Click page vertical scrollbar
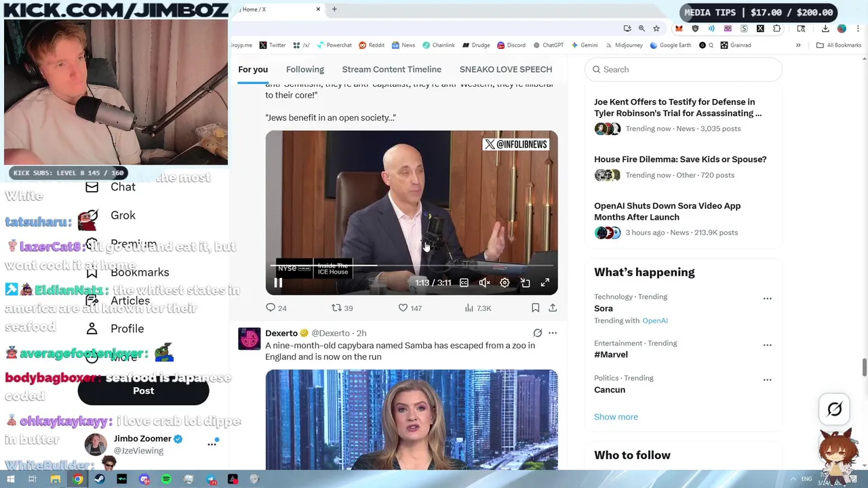Viewport: 868px width, 488px height. pyautogui.click(x=864, y=367)
